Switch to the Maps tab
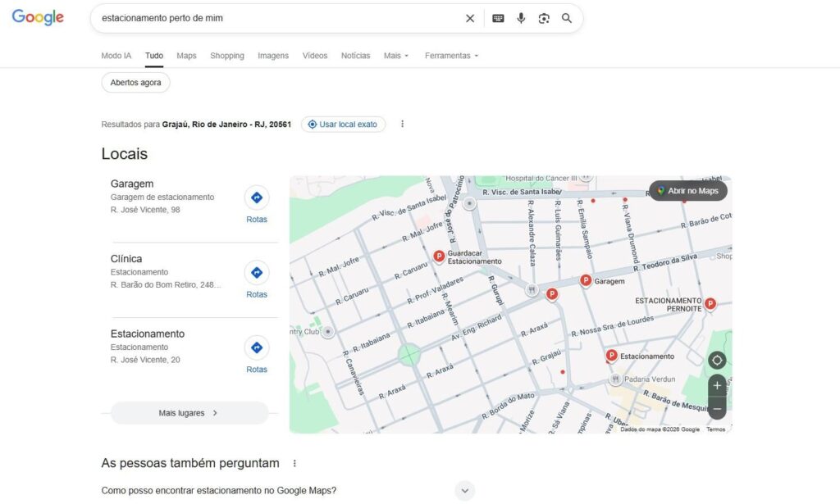The height and width of the screenshot is (504, 840). tap(186, 55)
